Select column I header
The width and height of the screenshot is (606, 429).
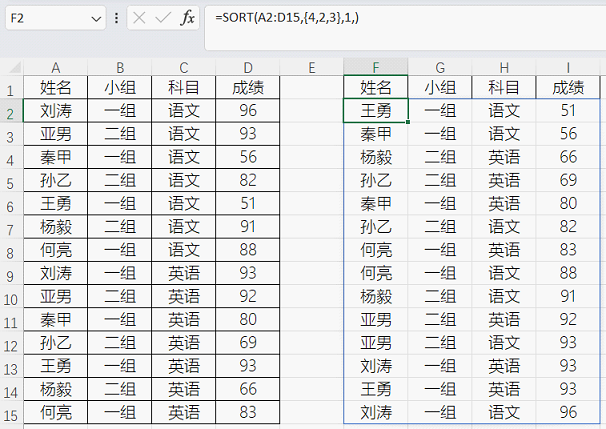pyautogui.click(x=568, y=68)
